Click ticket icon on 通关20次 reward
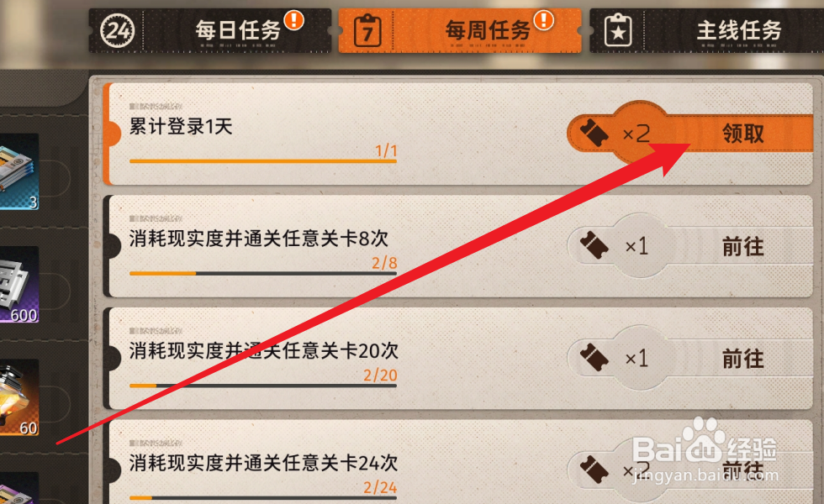The height and width of the screenshot is (504, 824). pyautogui.click(x=594, y=358)
